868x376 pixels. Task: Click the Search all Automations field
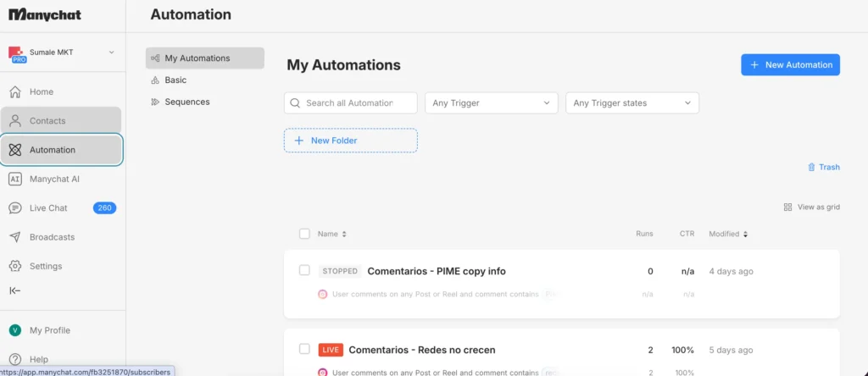click(x=351, y=102)
